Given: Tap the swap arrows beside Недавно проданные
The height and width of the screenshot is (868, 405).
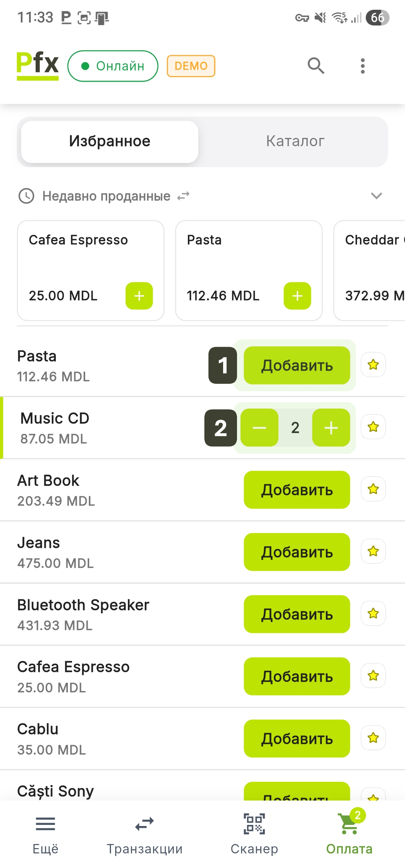Looking at the screenshot, I should 183,196.
